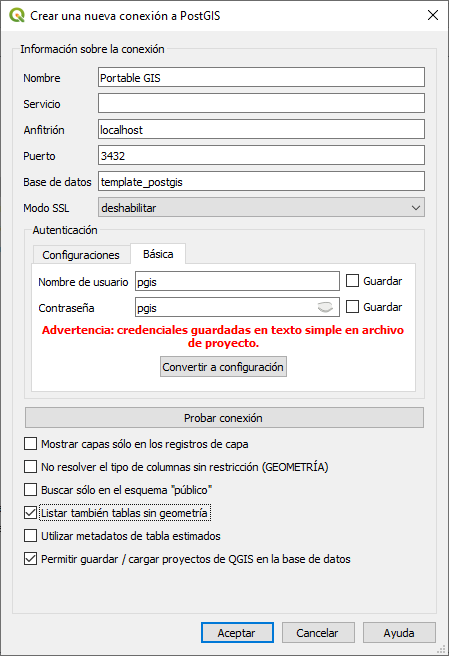Uncheck Permitir guardar / cargar proyectos de QGIS
Screen dimensions: 449x656
pos(30,559)
